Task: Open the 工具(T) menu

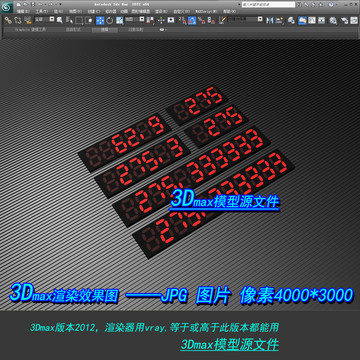Action: pyautogui.click(x=42, y=11)
